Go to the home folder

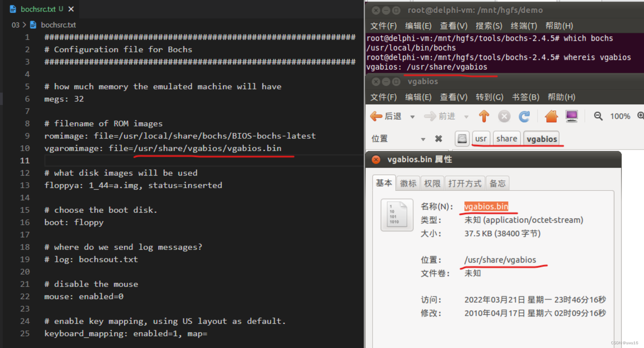[x=551, y=116]
